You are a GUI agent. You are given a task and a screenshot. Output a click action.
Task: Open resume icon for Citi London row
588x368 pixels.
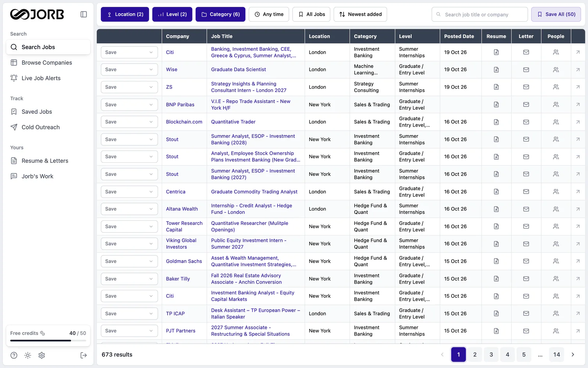[496, 52]
